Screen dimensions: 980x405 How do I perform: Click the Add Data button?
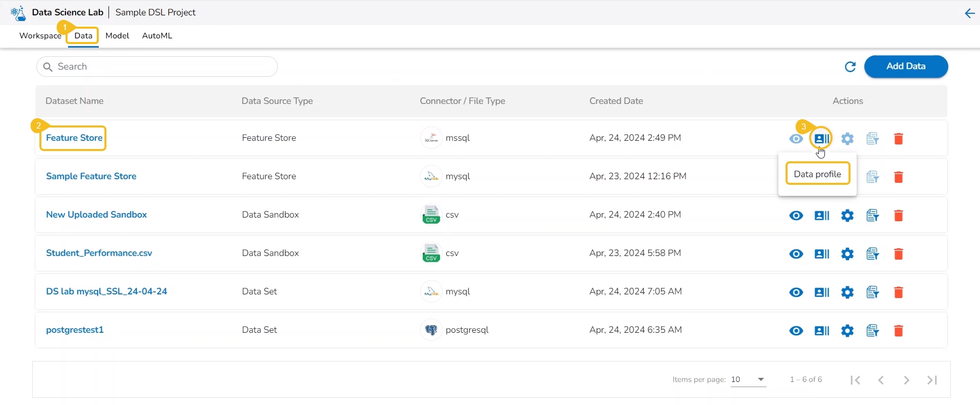pos(906,67)
